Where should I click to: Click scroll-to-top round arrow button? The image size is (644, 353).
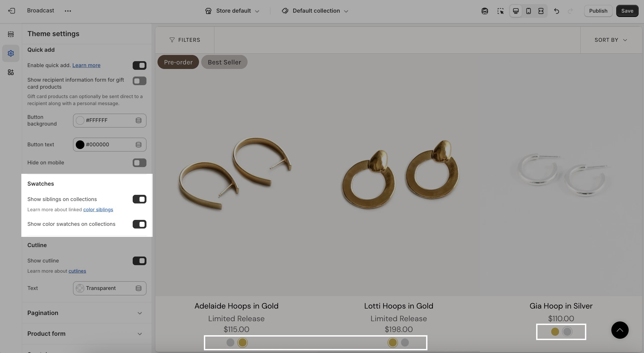point(620,330)
